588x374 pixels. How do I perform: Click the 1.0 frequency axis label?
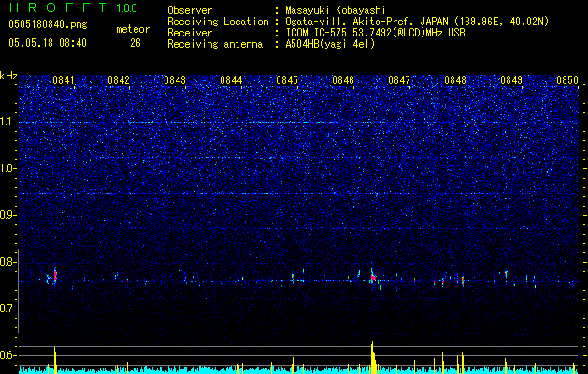click(x=7, y=168)
